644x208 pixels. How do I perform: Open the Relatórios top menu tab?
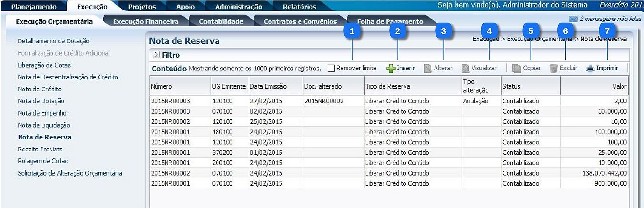pos(299,7)
